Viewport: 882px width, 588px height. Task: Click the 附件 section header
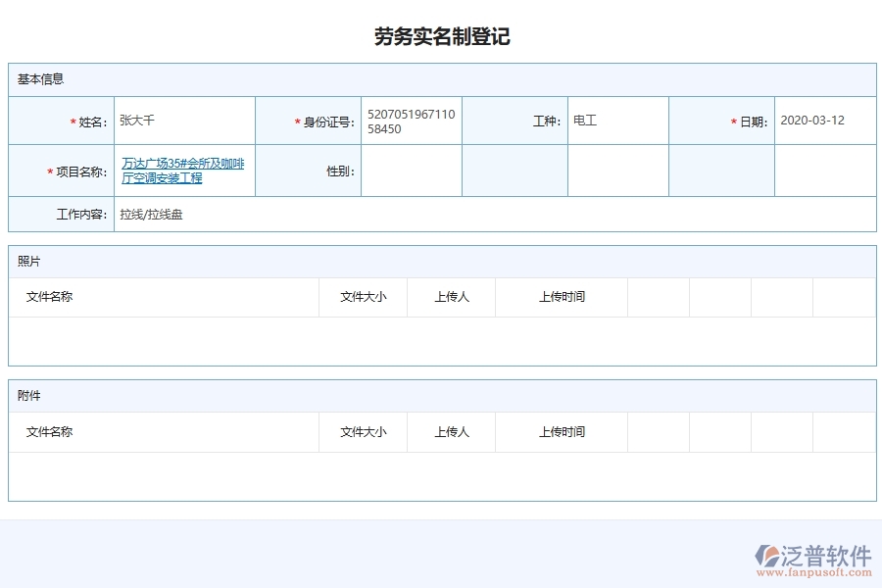point(26,395)
